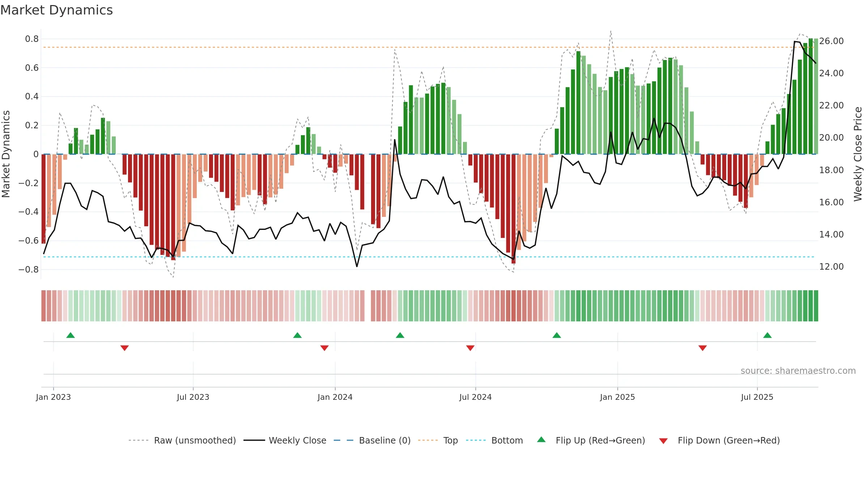Hide the Top threshold line via legend

(438, 440)
